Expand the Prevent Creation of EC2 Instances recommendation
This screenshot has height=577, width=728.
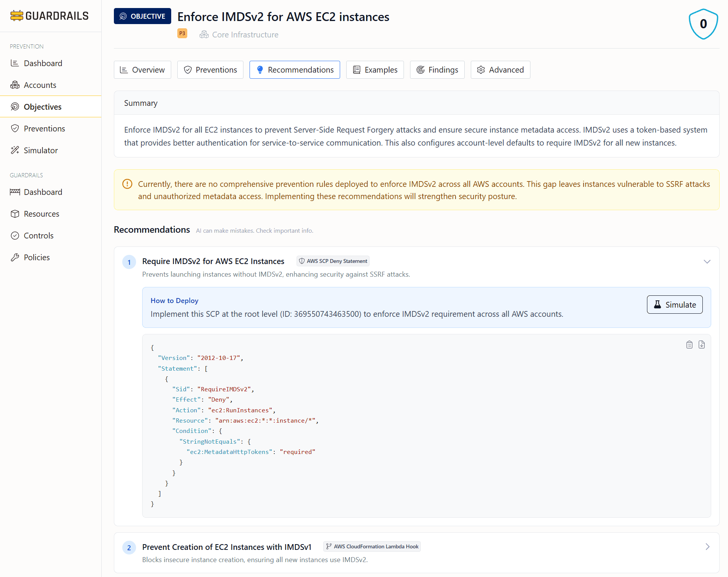click(707, 547)
